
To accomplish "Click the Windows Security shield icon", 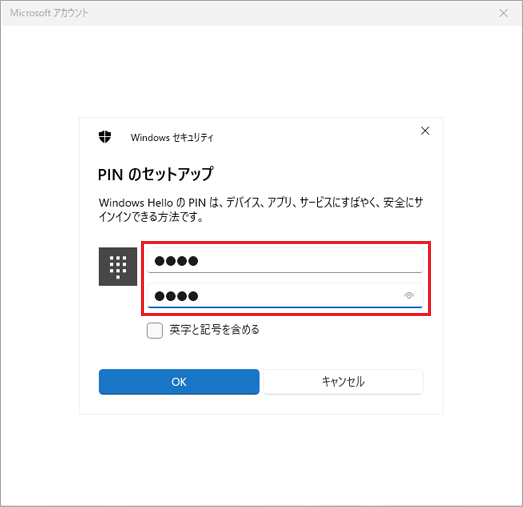I will (x=105, y=137).
